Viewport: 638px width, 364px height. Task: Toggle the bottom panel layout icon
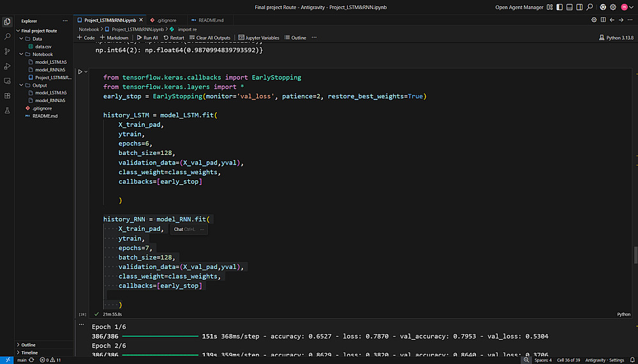click(570, 7)
